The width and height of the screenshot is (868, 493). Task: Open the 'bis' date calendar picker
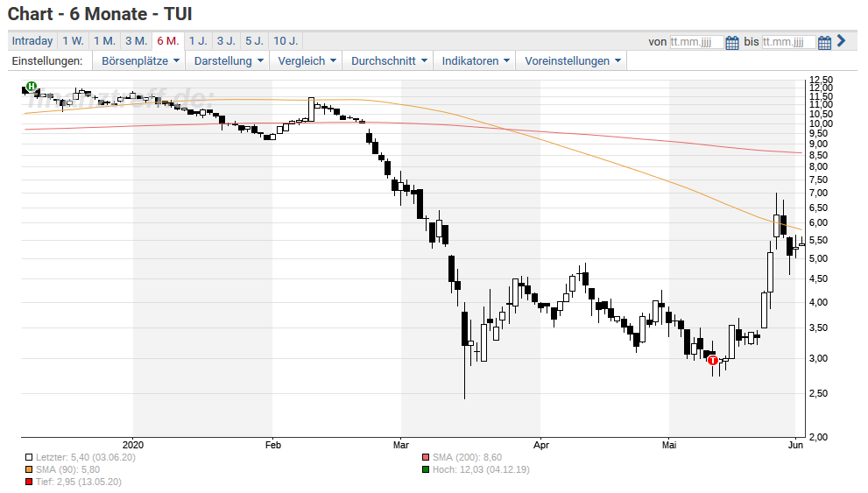[x=824, y=42]
